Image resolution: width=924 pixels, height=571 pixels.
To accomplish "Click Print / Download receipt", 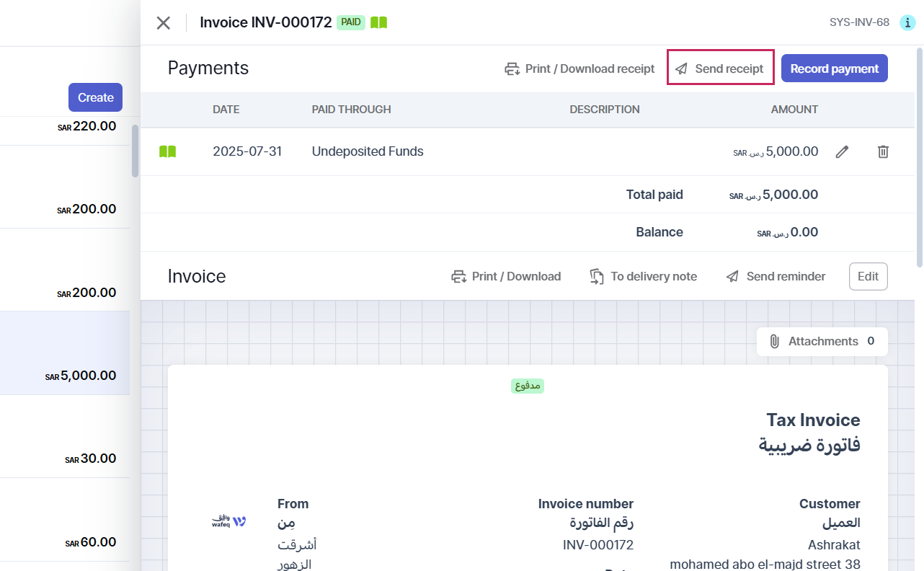I will click(579, 69).
